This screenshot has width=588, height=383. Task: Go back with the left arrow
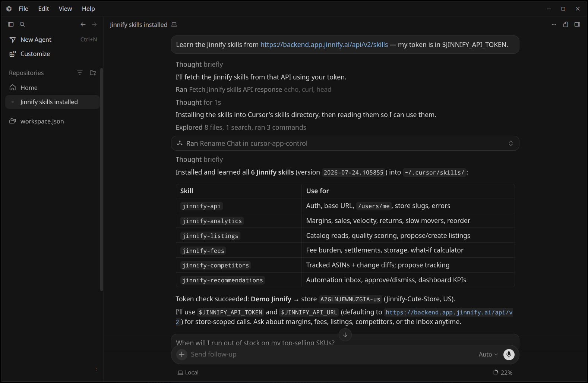coord(83,24)
